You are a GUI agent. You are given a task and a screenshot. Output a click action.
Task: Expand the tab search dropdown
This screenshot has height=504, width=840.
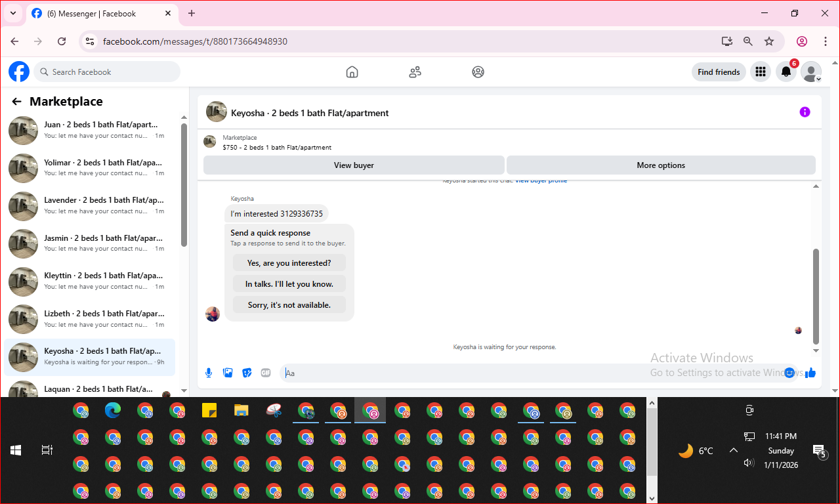click(x=12, y=13)
